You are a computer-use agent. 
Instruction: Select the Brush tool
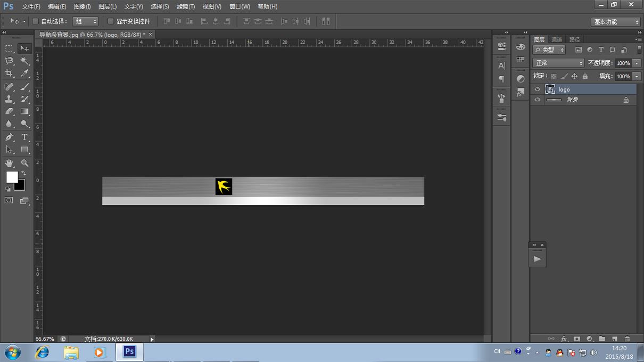tap(24, 87)
